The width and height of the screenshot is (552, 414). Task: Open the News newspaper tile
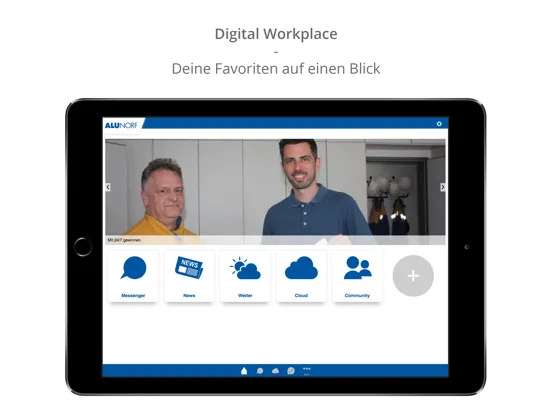pyautogui.click(x=189, y=276)
